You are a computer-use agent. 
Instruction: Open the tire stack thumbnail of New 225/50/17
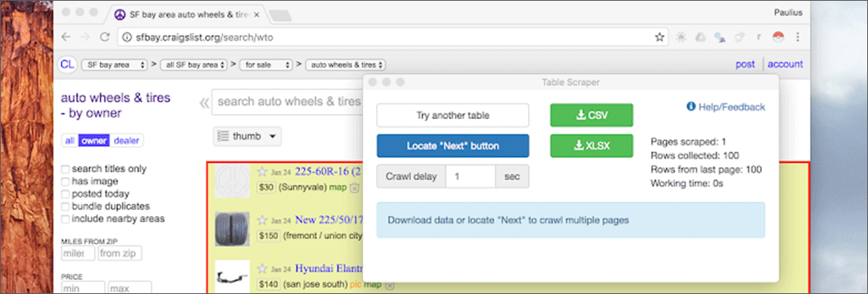point(232,229)
